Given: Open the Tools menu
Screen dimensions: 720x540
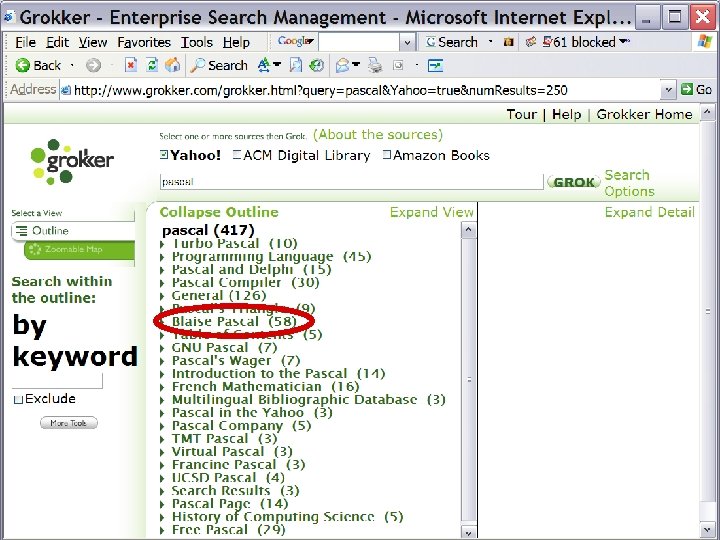Looking at the screenshot, I should [197, 42].
